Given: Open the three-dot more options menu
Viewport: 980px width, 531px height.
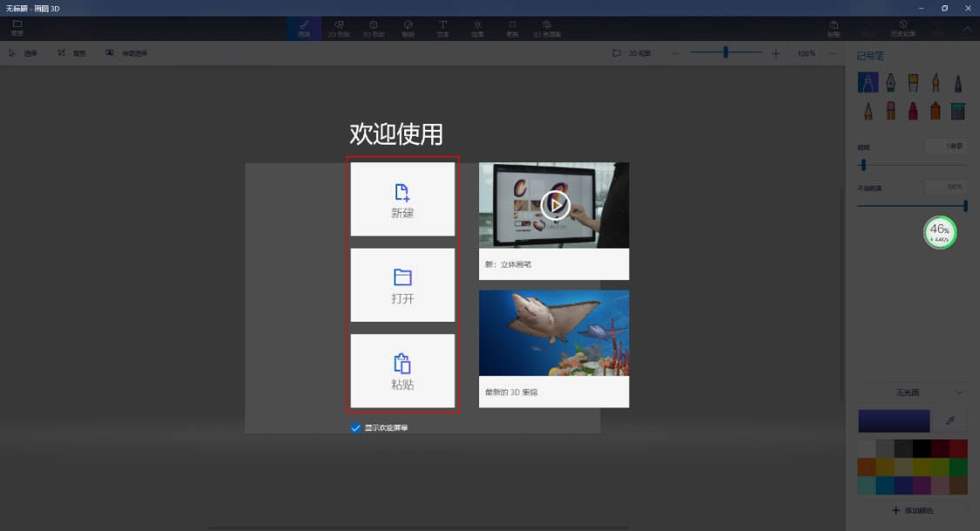Looking at the screenshot, I should click(833, 53).
